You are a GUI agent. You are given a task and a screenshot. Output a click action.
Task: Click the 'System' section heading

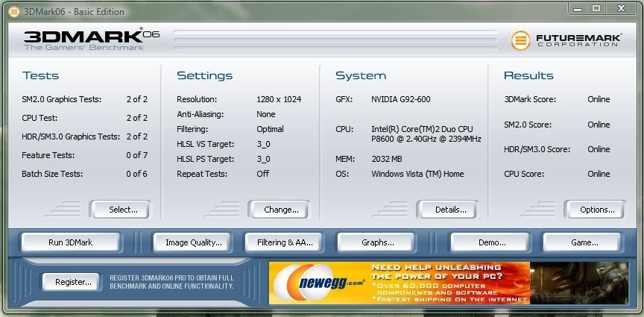[x=361, y=75]
